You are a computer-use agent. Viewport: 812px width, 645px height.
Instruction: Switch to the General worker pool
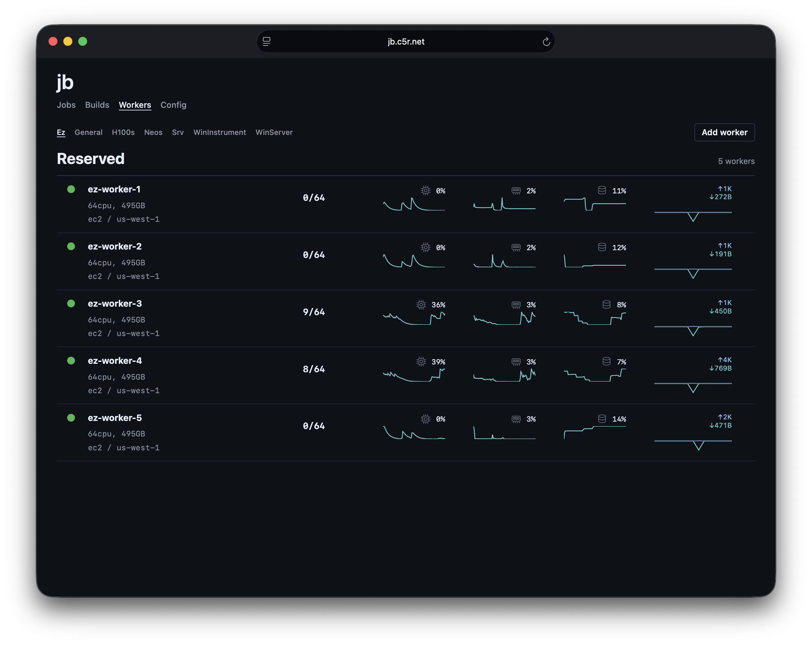tap(88, 133)
